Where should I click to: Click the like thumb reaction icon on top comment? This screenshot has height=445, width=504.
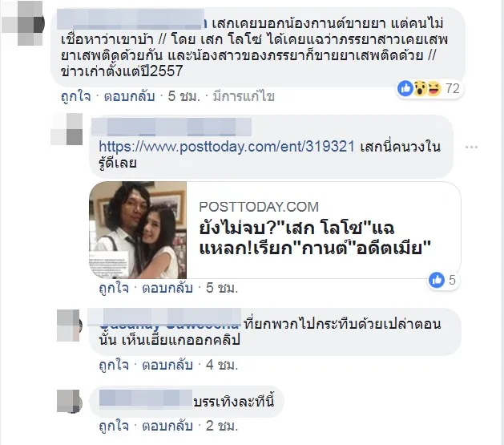pos(405,88)
